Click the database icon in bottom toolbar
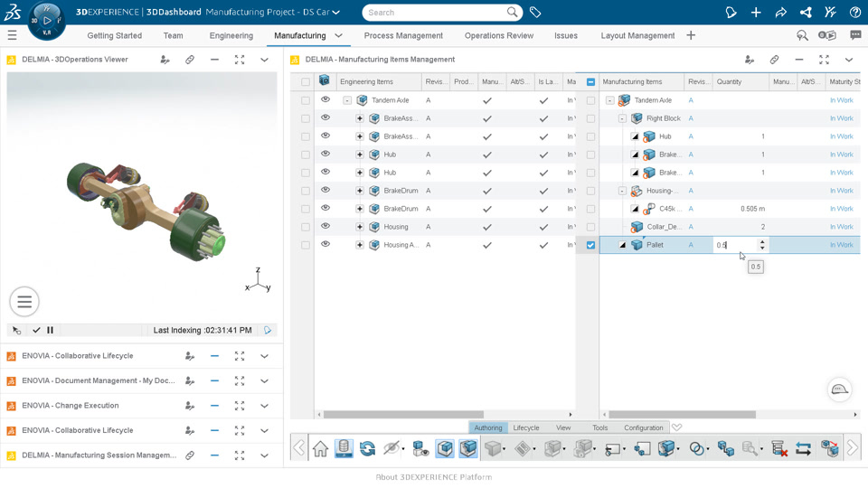868x488 pixels. [344, 448]
